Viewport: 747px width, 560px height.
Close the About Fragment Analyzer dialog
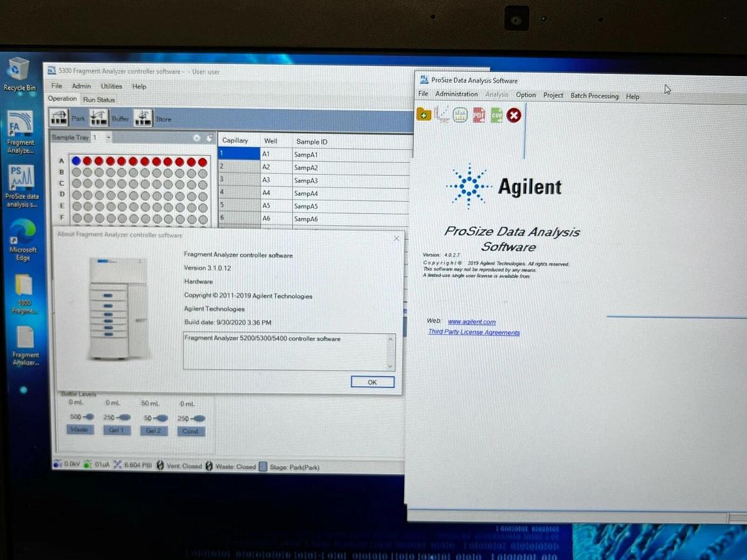click(x=397, y=238)
